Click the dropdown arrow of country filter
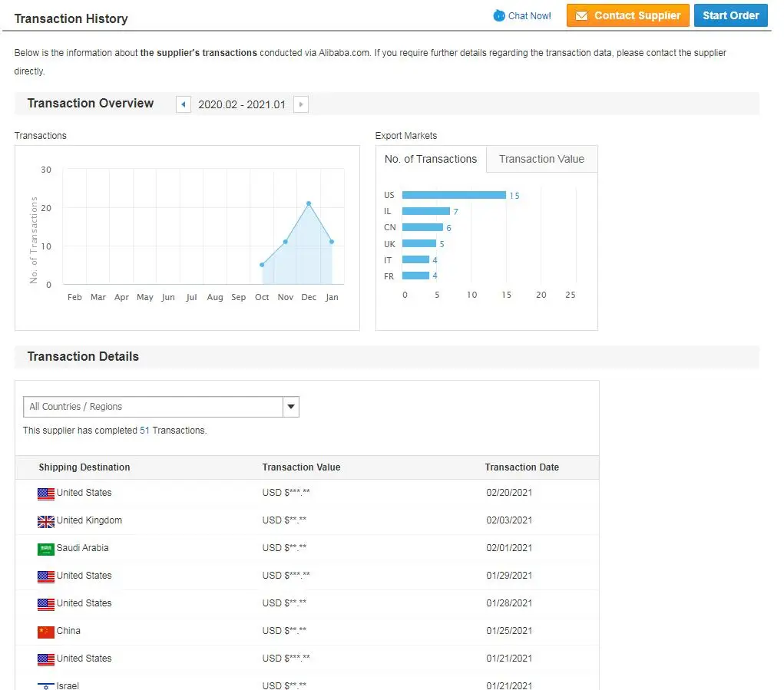784x690 pixels. 290,407
